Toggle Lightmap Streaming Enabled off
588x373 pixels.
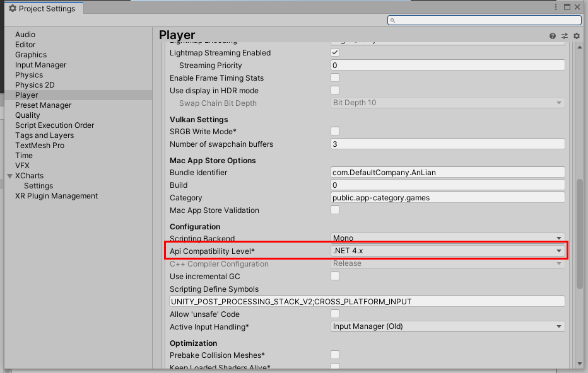[334, 52]
